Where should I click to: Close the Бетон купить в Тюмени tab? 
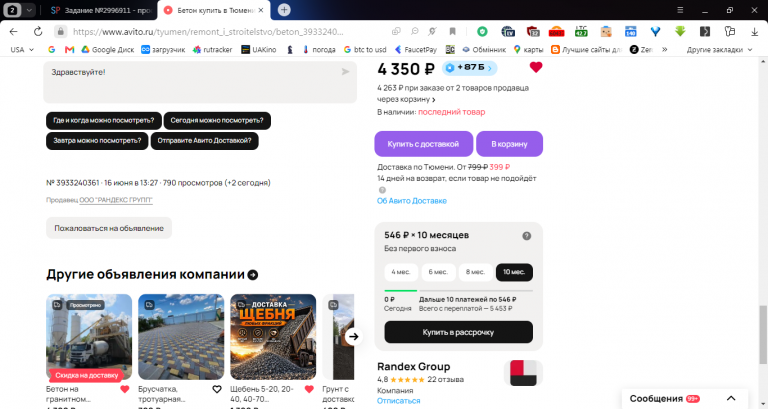tap(261, 10)
